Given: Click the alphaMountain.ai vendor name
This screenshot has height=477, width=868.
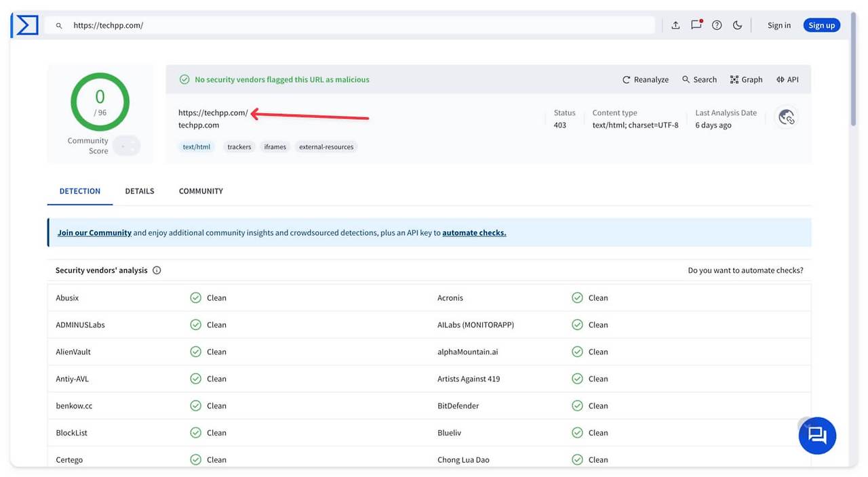Looking at the screenshot, I should click(x=468, y=352).
